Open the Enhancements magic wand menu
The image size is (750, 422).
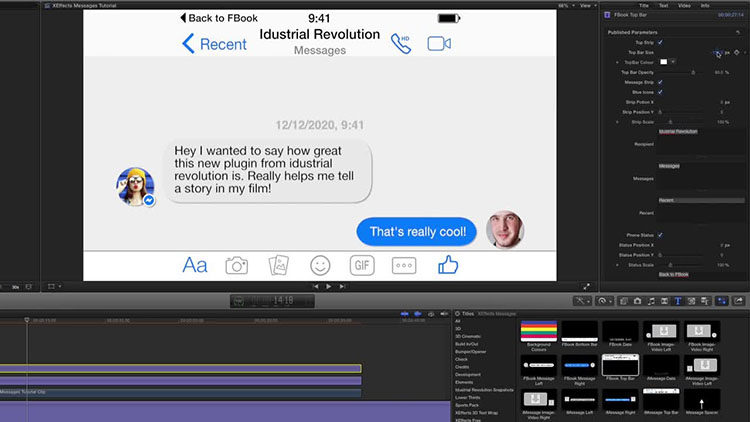(581, 301)
